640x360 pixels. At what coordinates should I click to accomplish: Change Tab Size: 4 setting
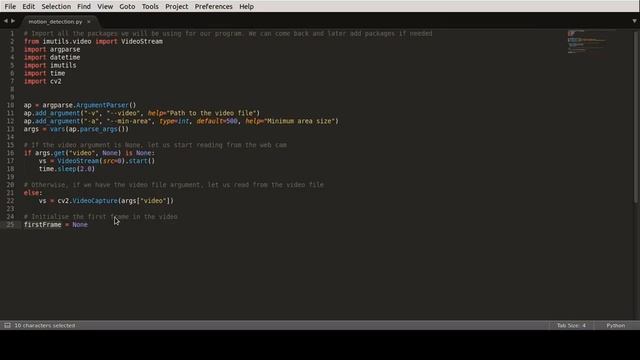click(571, 325)
